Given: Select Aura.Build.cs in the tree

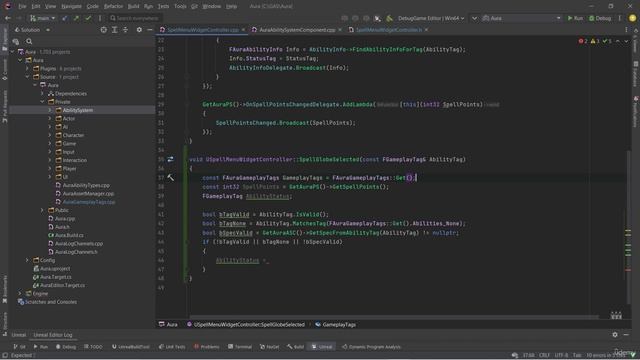Looking at the screenshot, I should (69, 235).
